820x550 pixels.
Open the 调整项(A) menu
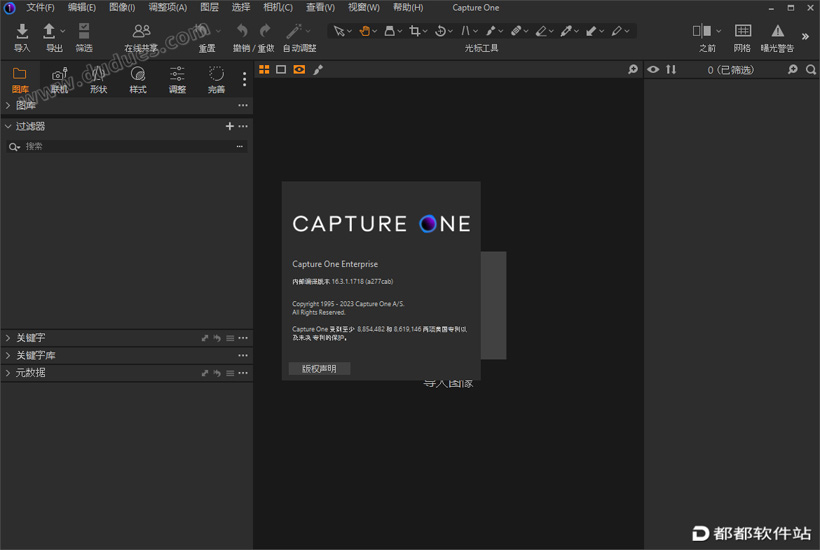pos(167,7)
